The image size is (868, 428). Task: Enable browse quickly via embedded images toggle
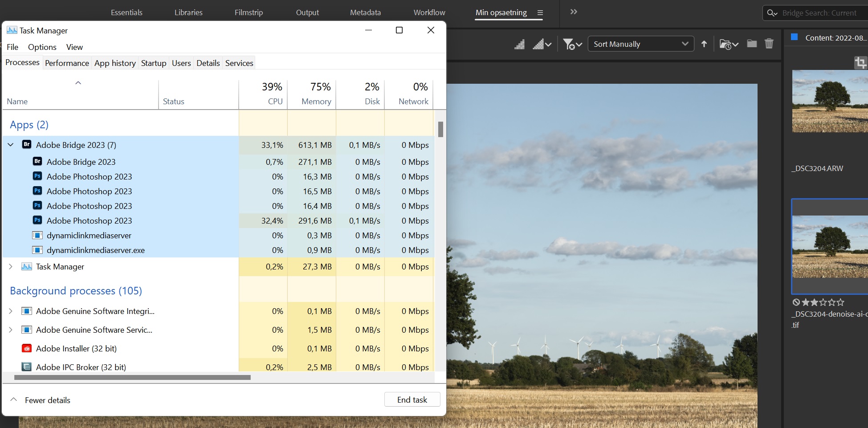click(x=518, y=44)
